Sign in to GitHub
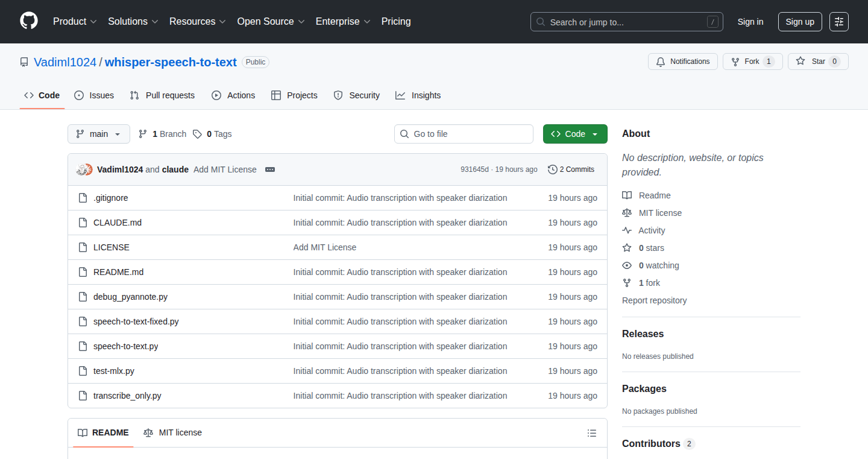 pyautogui.click(x=750, y=22)
